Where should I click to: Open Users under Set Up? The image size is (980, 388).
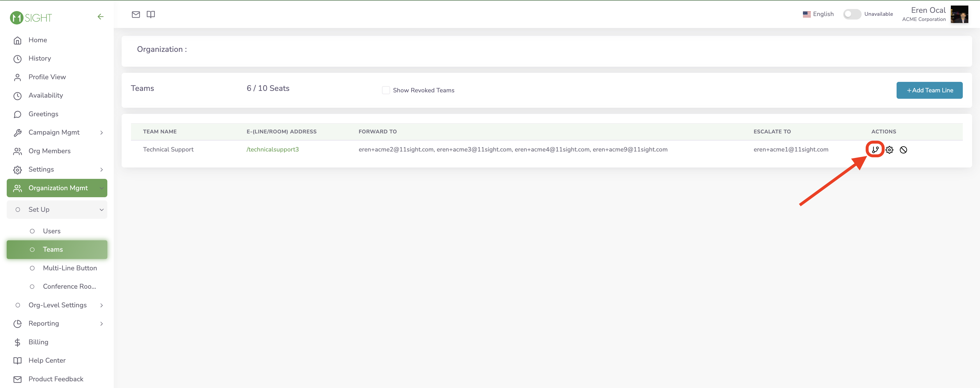click(x=52, y=231)
